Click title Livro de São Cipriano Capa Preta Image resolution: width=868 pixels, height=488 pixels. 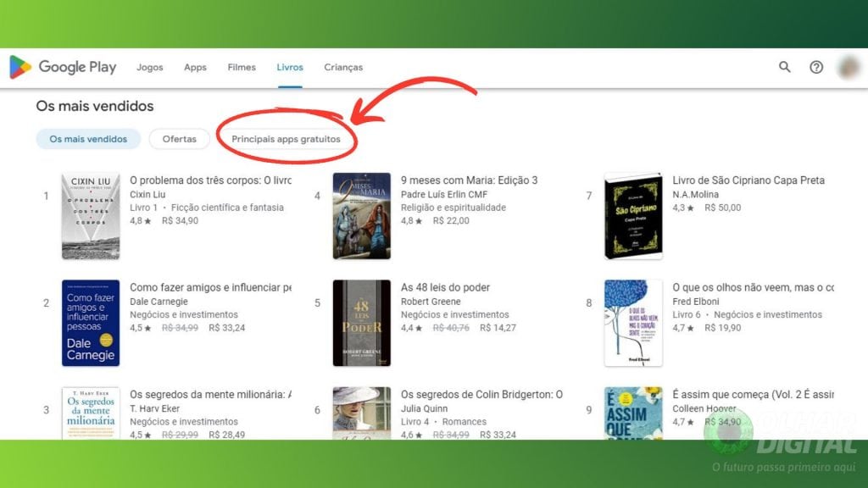748,180
